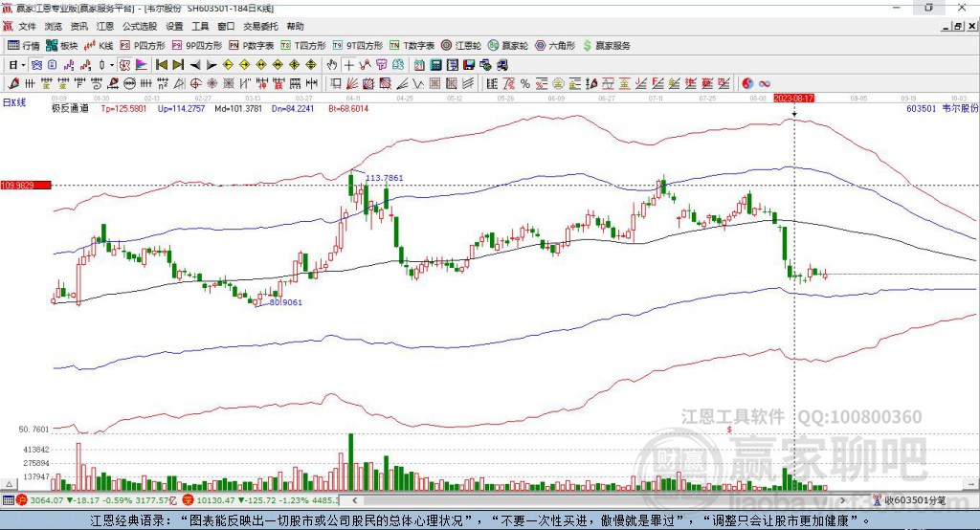Viewport: 980px width, 530px height.
Task: Click the Dn=84.2241 indicator value
Action: [293, 109]
